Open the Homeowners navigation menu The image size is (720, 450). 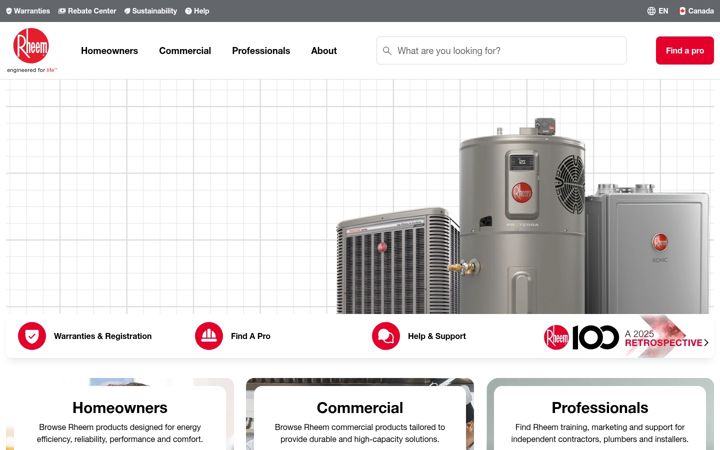109,51
